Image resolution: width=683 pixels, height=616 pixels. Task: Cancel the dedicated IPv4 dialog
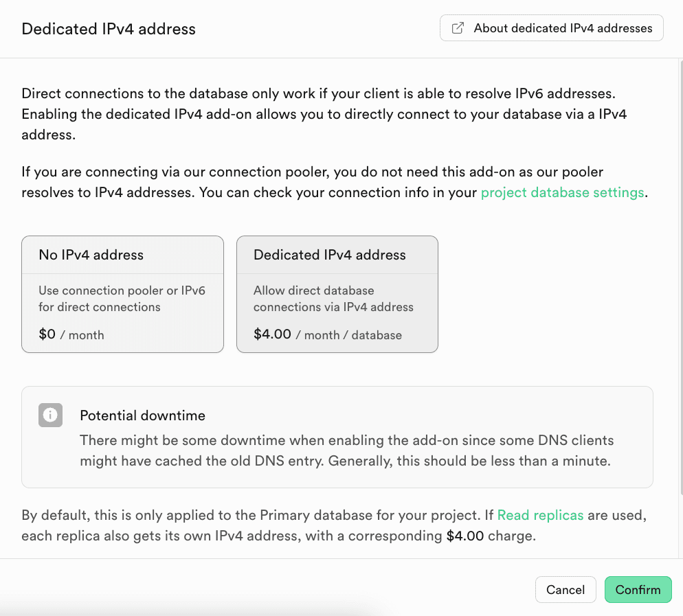tap(566, 589)
